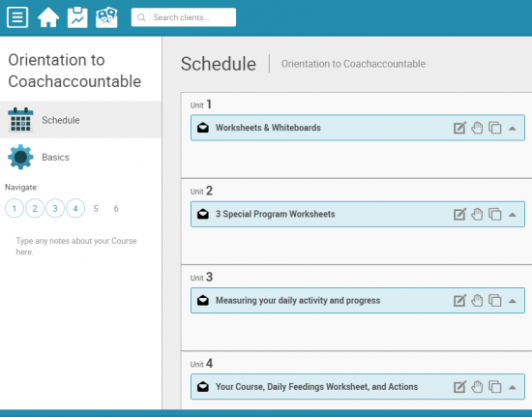Open the clipboard chart reports icon
The width and height of the screenshot is (532, 417).
point(77,17)
